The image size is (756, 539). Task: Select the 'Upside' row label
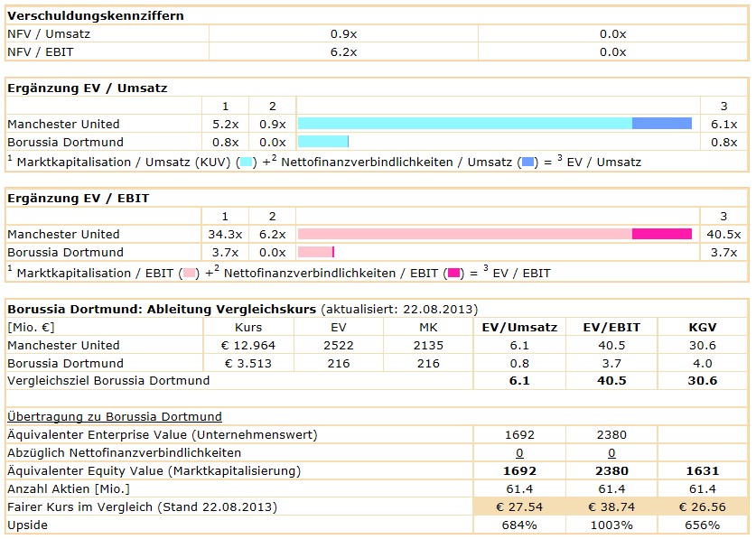(27, 525)
